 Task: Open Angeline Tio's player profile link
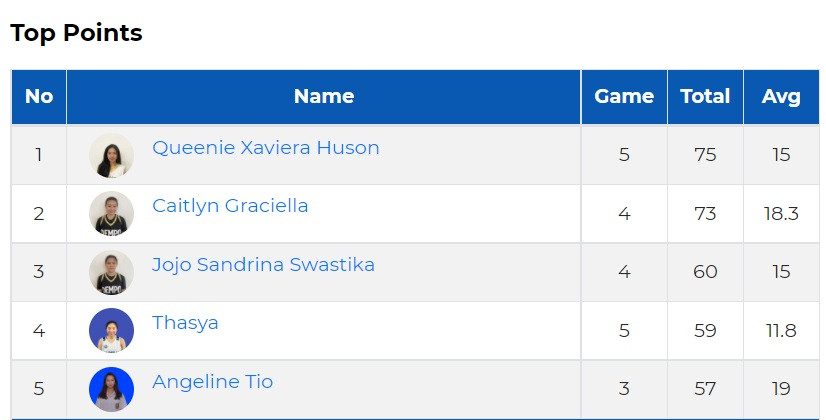click(x=212, y=382)
